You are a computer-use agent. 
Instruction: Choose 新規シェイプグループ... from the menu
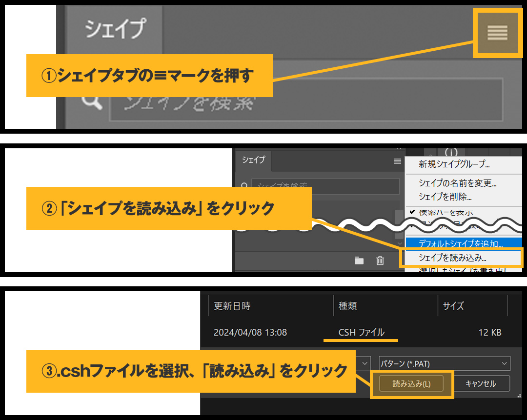pos(454,164)
